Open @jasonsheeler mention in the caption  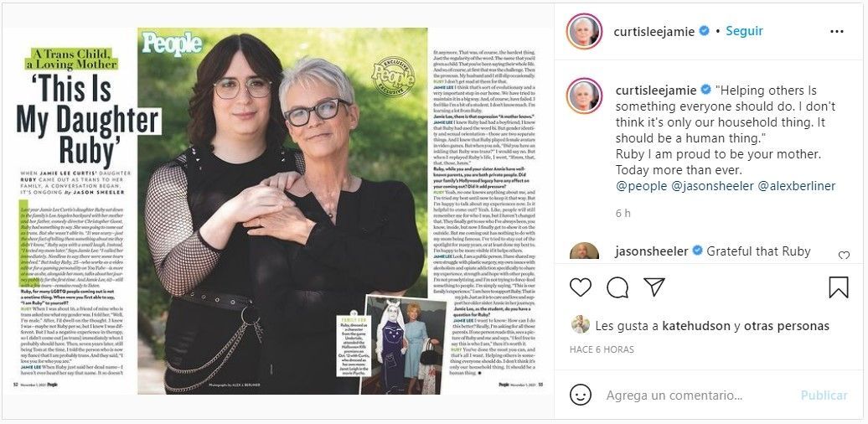pos(712,186)
